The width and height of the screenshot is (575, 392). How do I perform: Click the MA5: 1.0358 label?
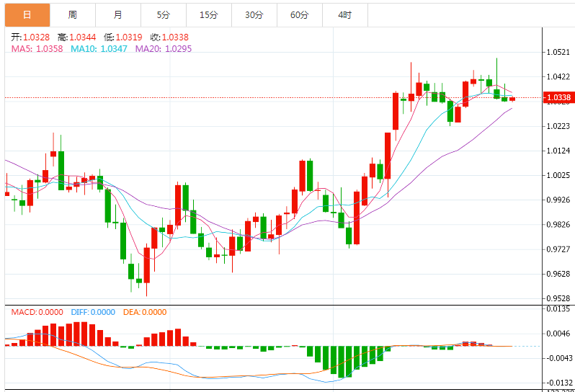click(37, 49)
